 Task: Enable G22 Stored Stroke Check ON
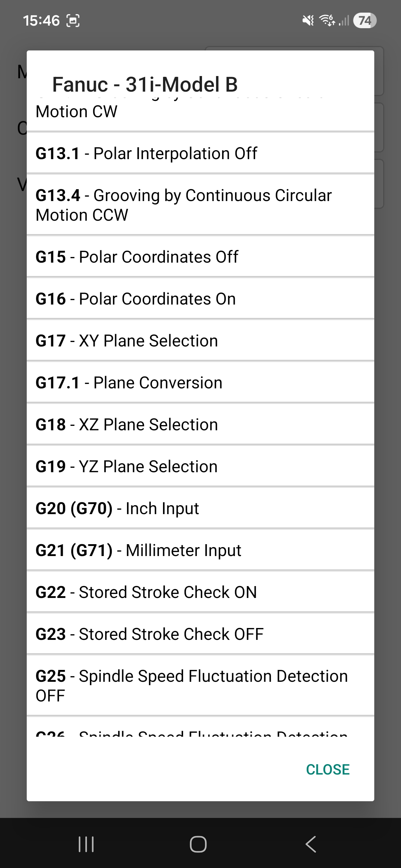point(200,592)
